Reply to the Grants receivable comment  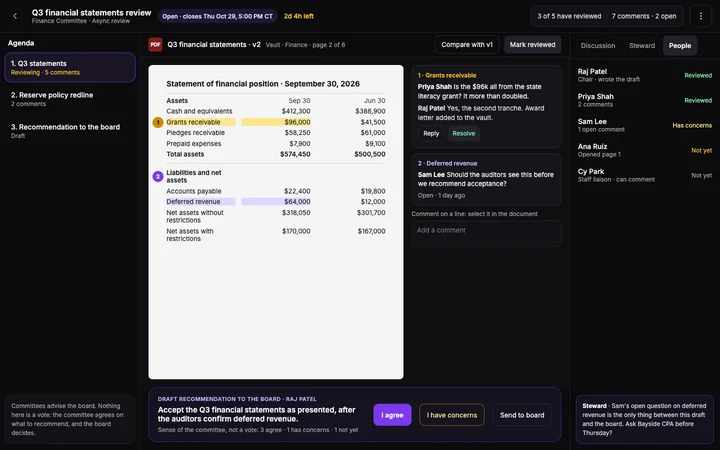click(x=431, y=134)
